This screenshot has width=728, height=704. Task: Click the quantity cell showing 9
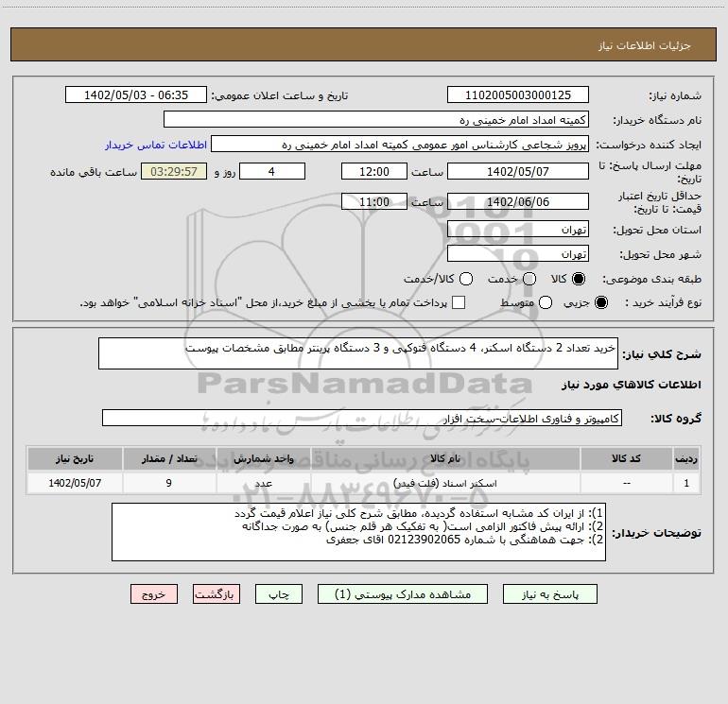click(x=169, y=484)
